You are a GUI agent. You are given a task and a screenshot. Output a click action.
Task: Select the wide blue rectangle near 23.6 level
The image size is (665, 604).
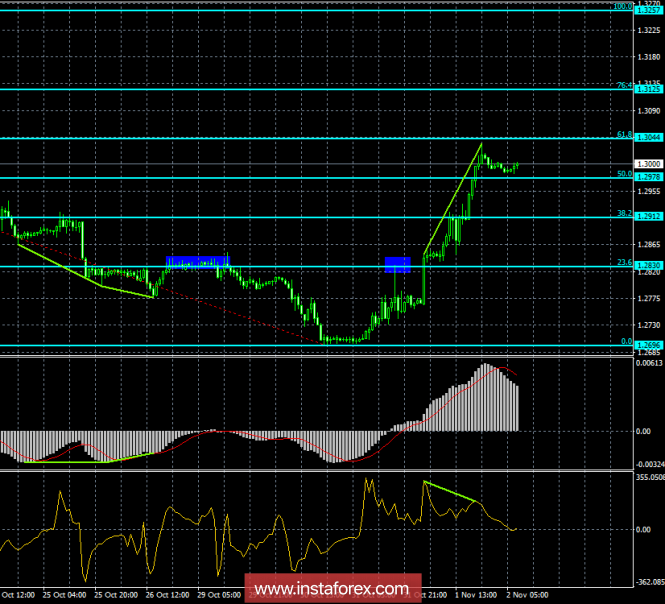197,262
